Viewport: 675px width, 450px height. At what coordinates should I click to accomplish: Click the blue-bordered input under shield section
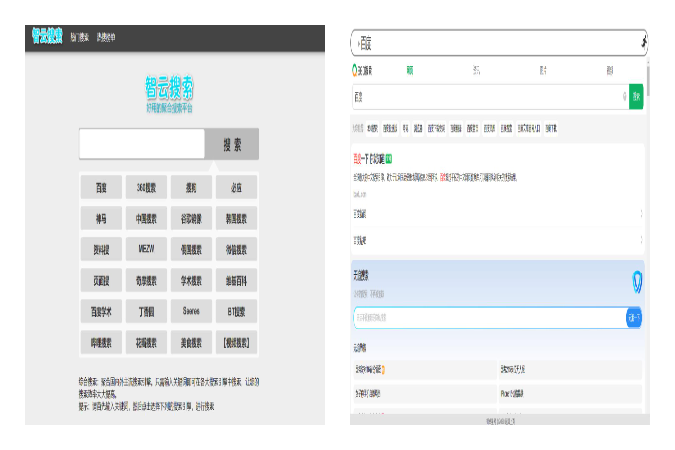[490, 318]
